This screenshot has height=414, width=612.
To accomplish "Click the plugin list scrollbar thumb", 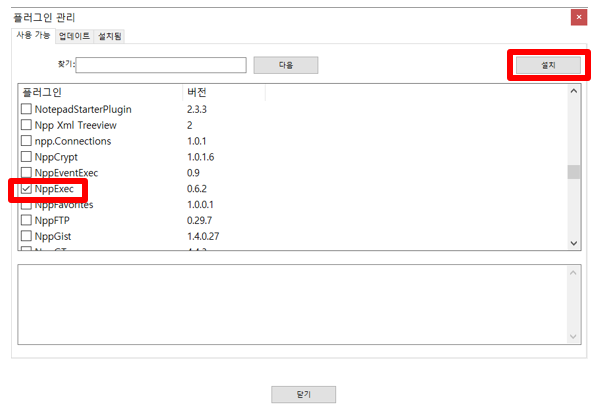I will (574, 172).
